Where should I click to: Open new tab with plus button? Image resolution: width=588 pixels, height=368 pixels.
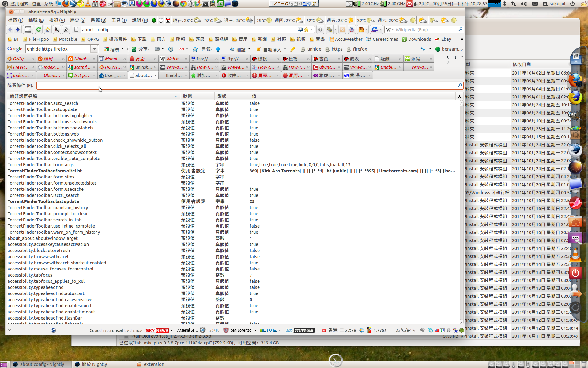(455, 57)
